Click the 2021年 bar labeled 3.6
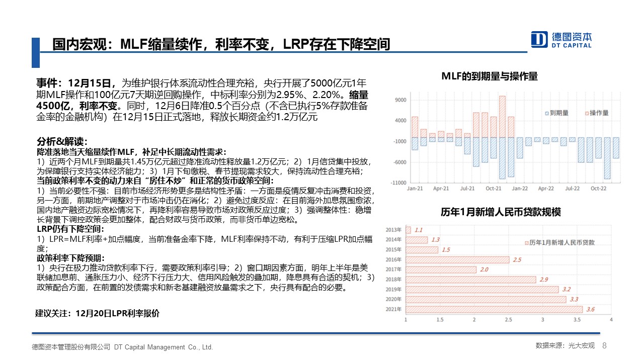Viewport: 644px width, 362px height. 494,309
